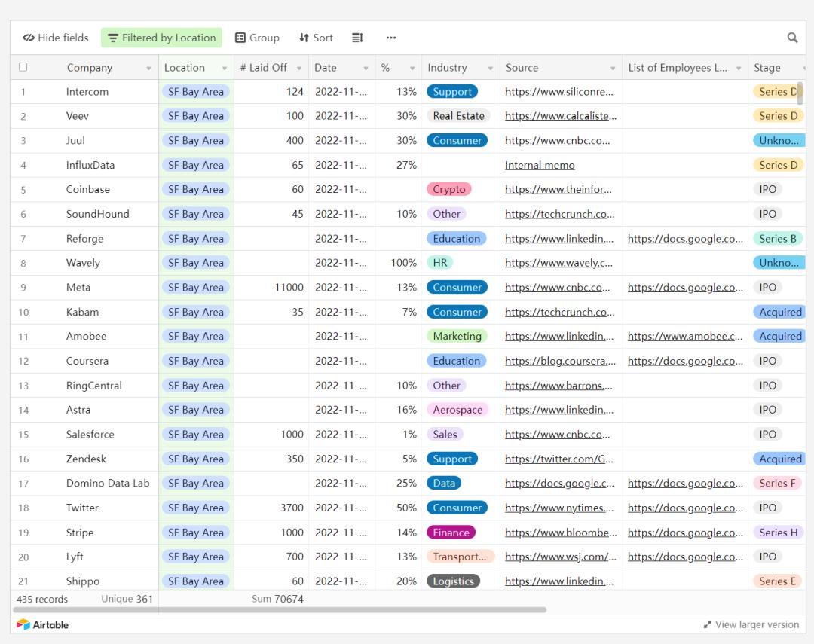Open the Company column dropdown arrow
This screenshot has height=644, width=814.
coord(148,68)
